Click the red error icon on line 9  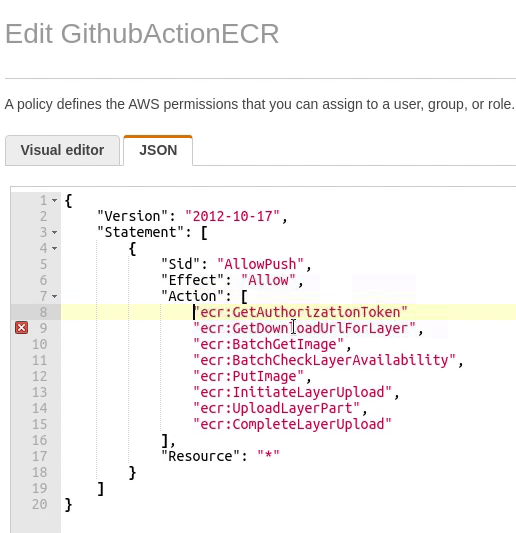[21, 328]
